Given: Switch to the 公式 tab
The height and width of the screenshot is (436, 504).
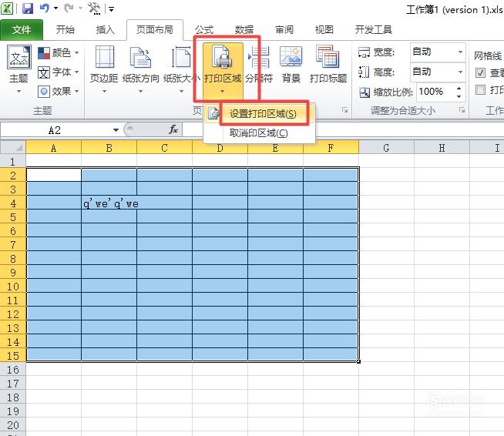Looking at the screenshot, I should point(204,30).
